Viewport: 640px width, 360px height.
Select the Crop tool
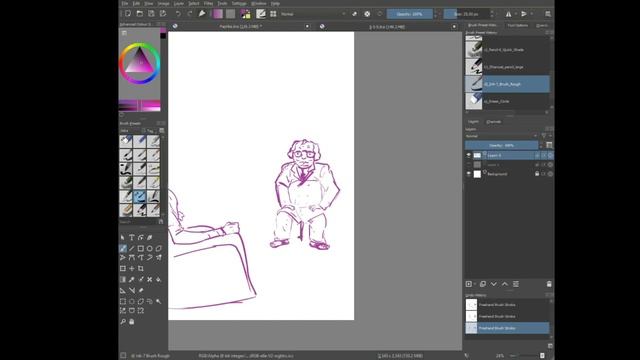tap(140, 269)
